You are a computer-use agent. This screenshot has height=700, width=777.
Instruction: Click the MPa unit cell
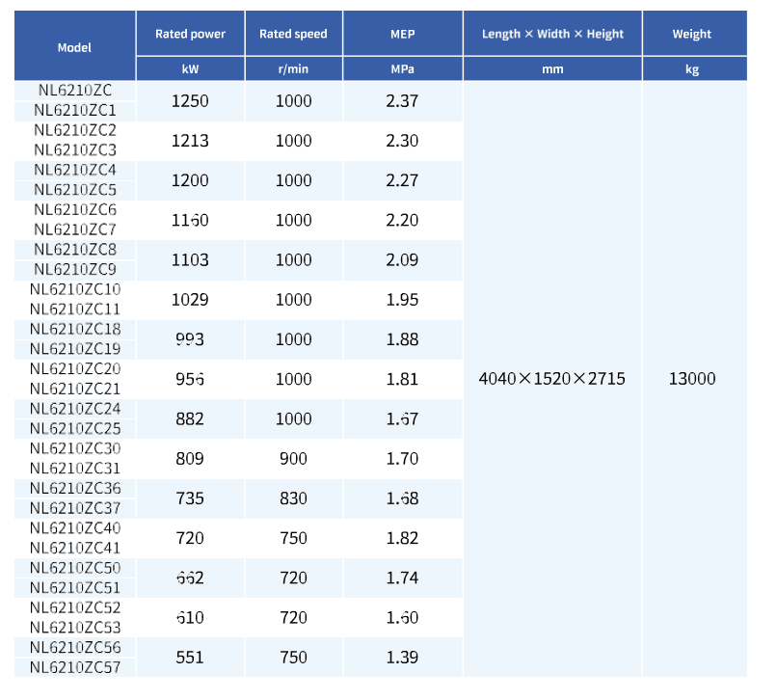[x=402, y=68]
